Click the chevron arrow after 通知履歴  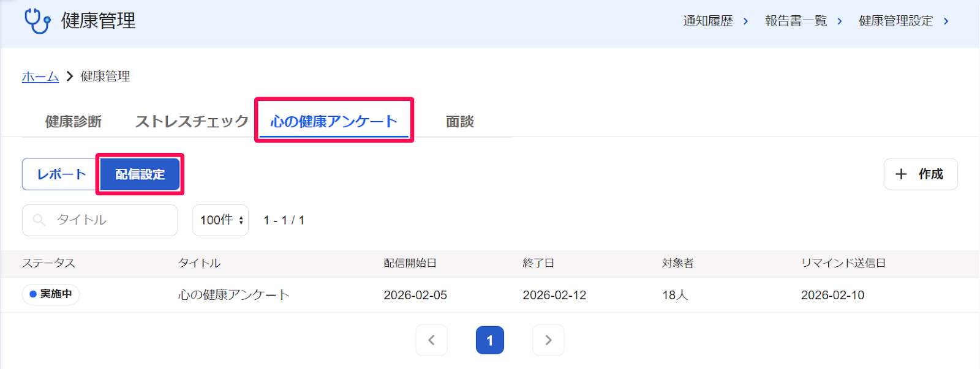(x=745, y=21)
